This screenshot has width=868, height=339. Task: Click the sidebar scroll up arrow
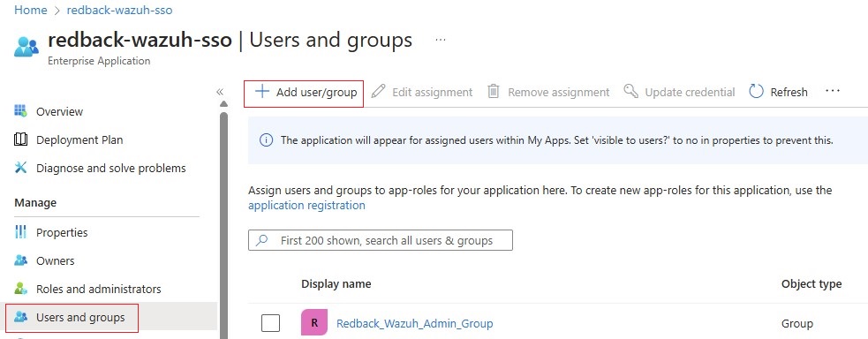pyautogui.click(x=223, y=103)
